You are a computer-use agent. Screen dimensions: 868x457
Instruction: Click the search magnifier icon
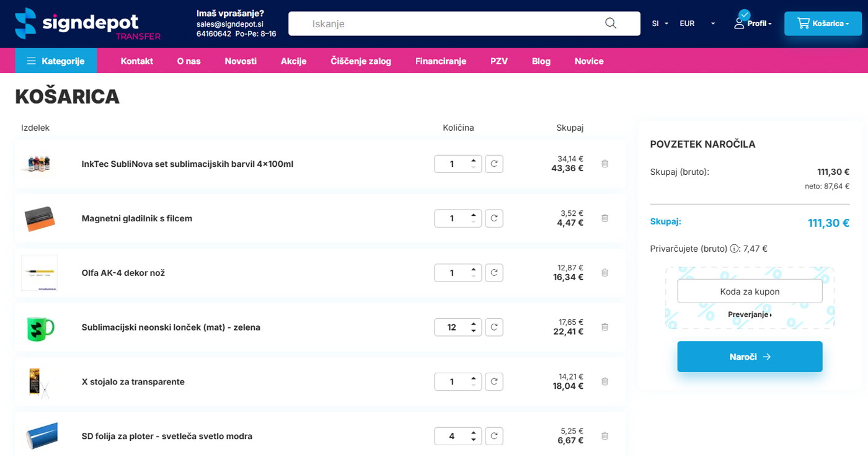(610, 24)
